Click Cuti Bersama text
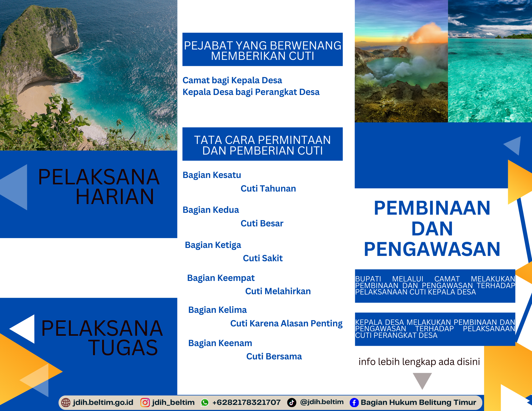The height and width of the screenshot is (411, 532). click(x=274, y=356)
